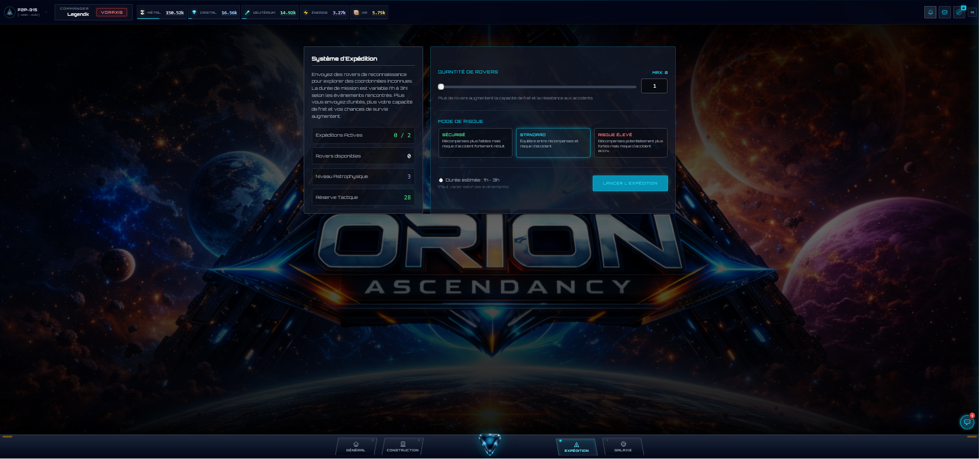980x459 pixels.
Task: Open the Construction tab
Action: (402, 447)
